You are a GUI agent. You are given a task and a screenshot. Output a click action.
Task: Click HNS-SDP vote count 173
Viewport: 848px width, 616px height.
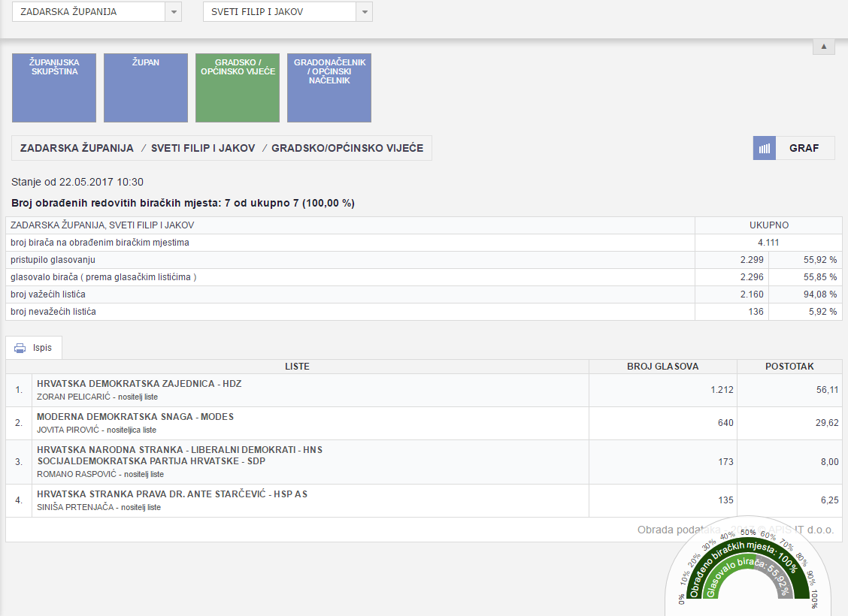point(725,462)
